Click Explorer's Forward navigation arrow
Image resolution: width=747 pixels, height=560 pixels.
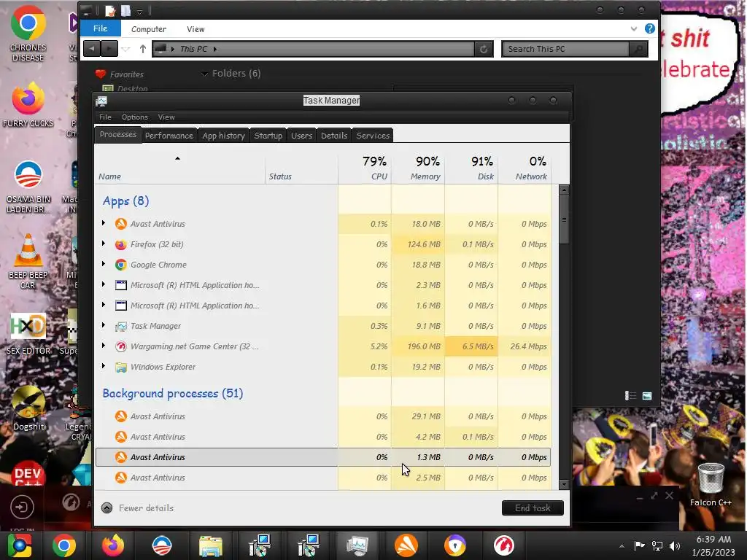coord(109,49)
